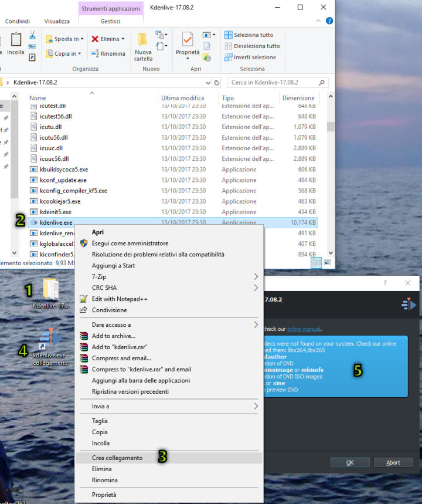Click the Deseleziona tutto icon
Screen dimensions: 422x504
click(x=229, y=46)
